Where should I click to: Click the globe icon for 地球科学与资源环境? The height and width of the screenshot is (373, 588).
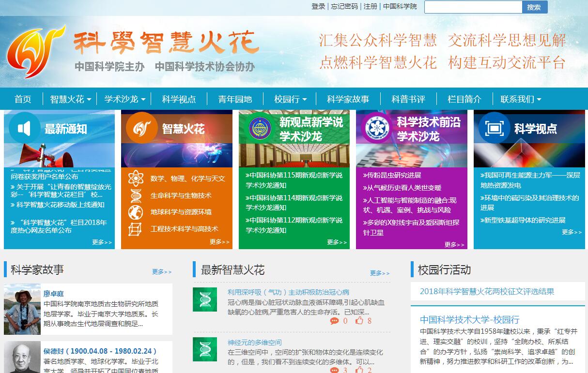point(136,212)
